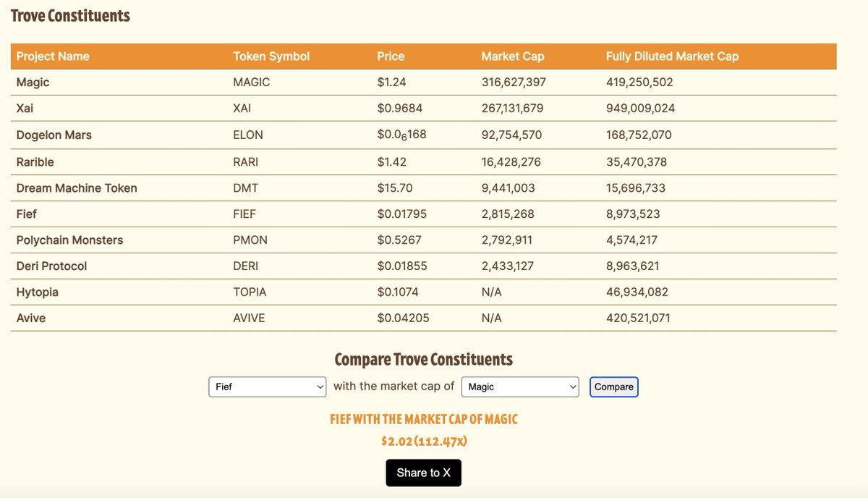The height and width of the screenshot is (498, 868).
Task: Click the Compare button
Action: (x=614, y=387)
